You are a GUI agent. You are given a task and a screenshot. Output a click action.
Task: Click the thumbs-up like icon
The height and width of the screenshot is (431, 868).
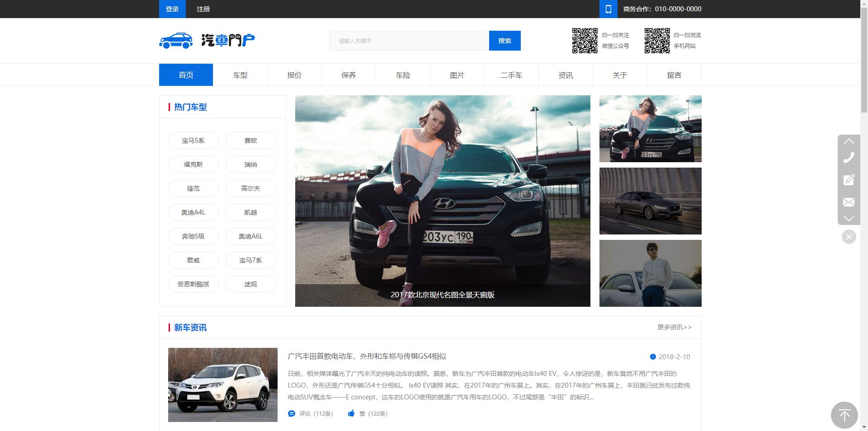[x=351, y=413]
